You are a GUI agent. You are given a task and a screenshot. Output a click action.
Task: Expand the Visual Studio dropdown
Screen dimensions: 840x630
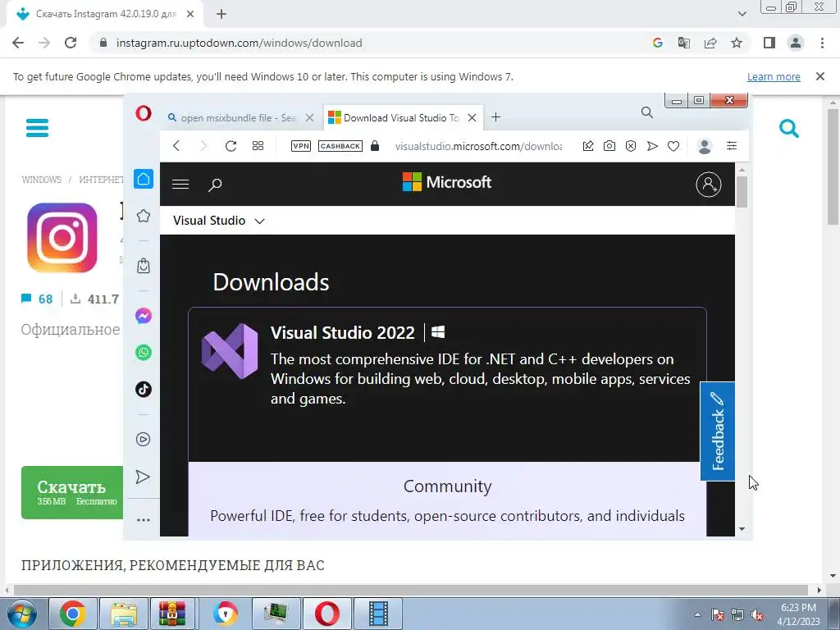[x=218, y=221]
